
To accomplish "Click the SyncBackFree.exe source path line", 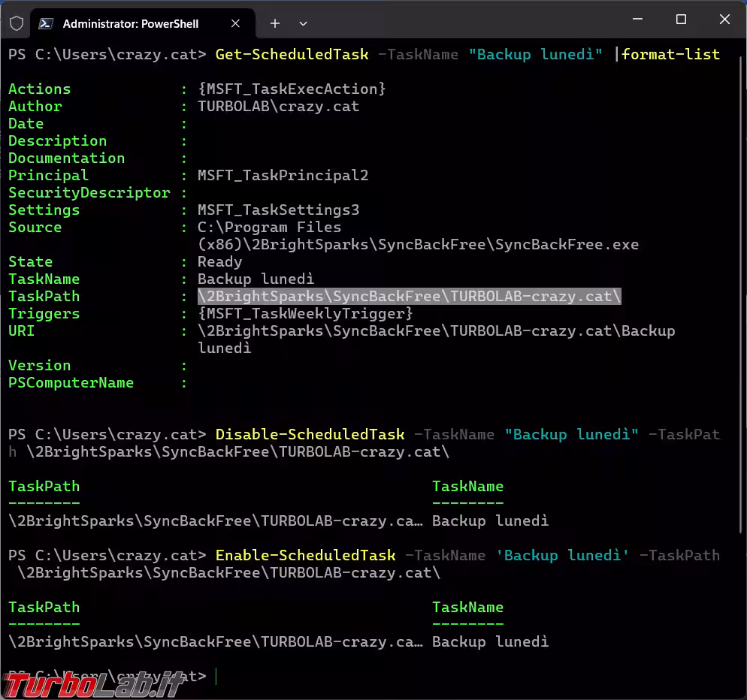I will click(x=418, y=245).
